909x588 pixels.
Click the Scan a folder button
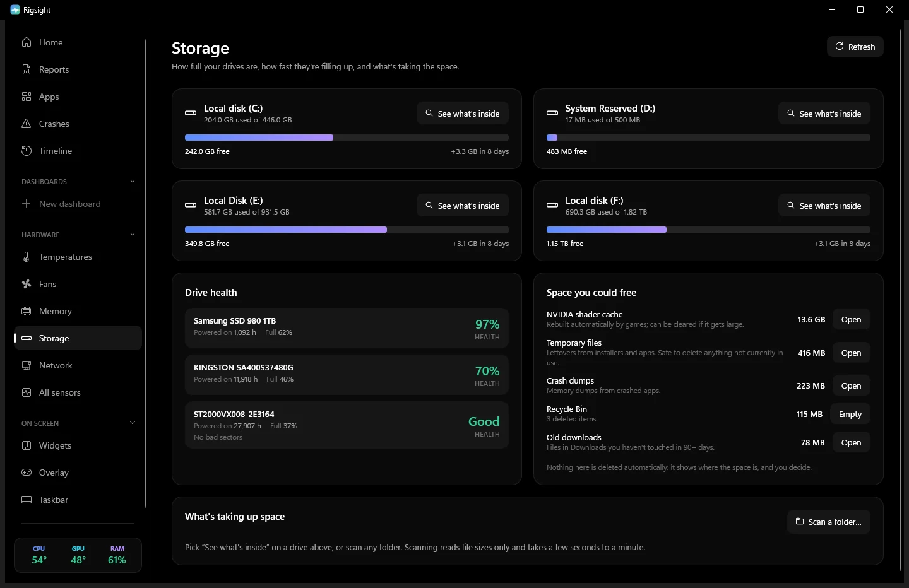pos(829,522)
